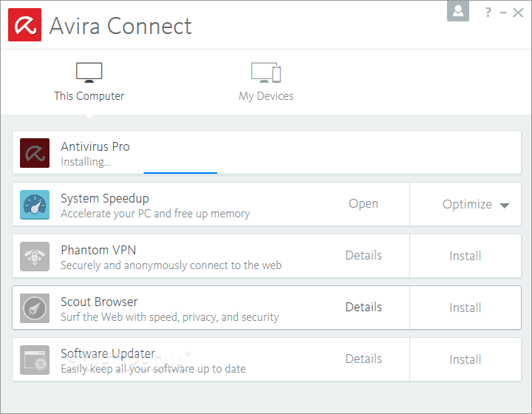
Task: Open System Speedup
Action: (x=364, y=204)
